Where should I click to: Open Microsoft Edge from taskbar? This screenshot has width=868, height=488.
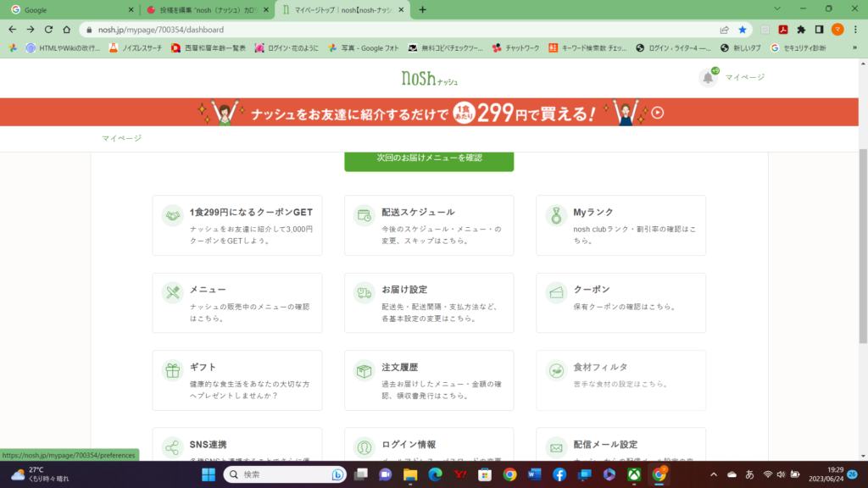point(435,474)
